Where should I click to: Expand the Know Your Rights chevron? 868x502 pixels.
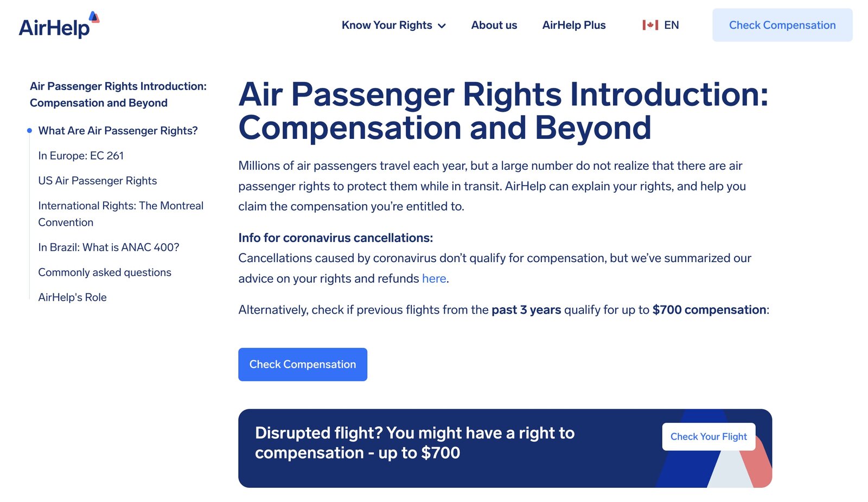(442, 26)
